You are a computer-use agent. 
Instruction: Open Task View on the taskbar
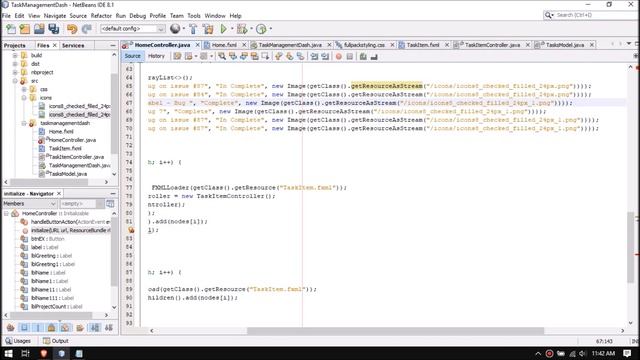coord(25,353)
